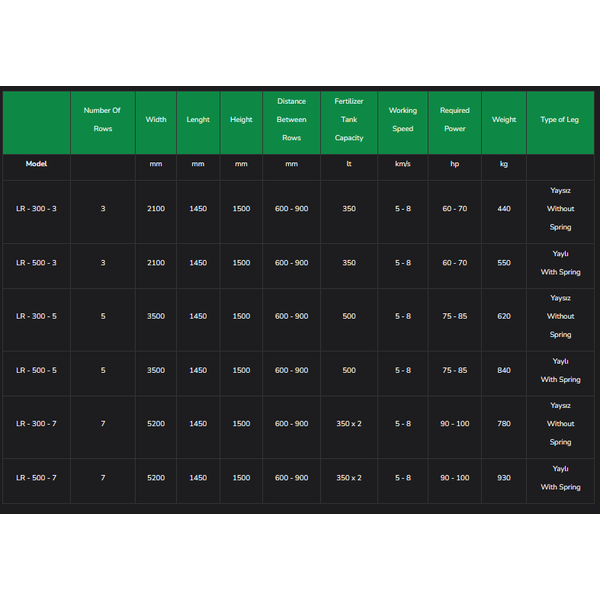The image size is (600, 600).
Task: Click weight value '550'
Action: click(504, 263)
